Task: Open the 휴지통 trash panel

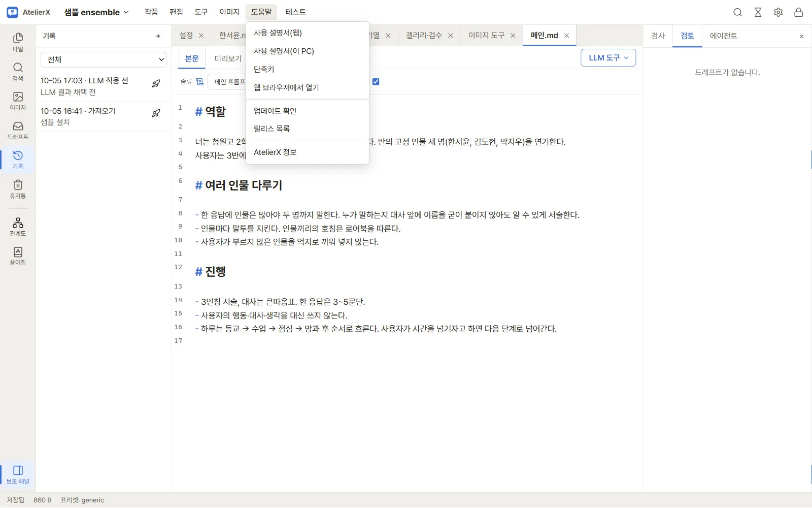Action: click(x=18, y=189)
